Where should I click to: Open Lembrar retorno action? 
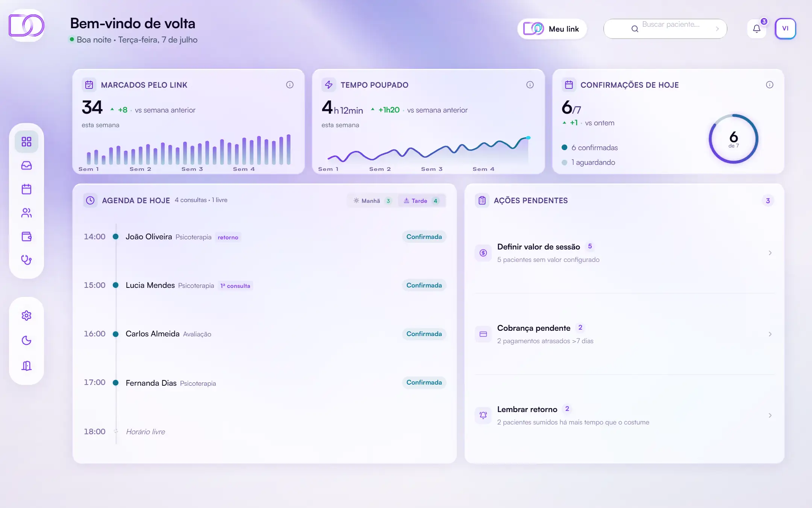click(x=625, y=415)
